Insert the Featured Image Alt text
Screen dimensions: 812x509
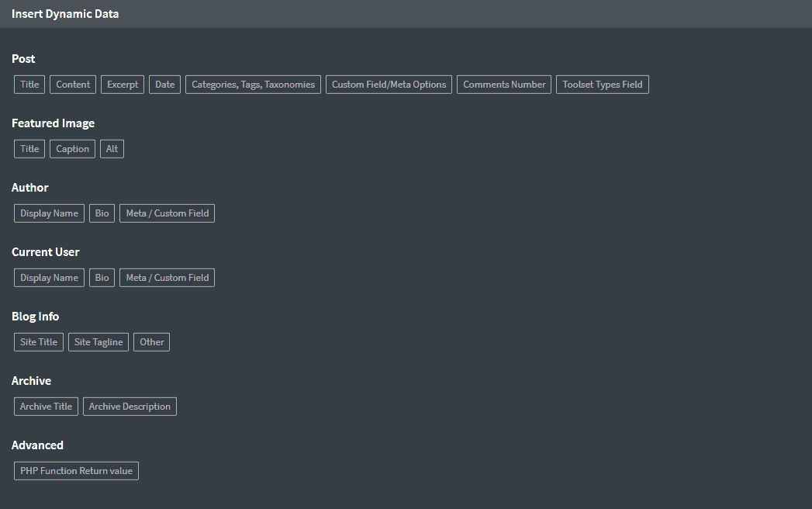click(112, 148)
